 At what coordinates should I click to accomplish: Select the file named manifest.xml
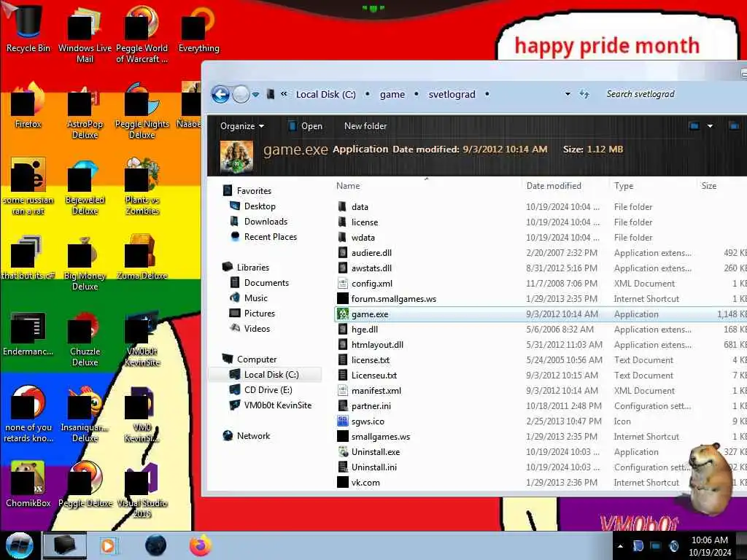click(376, 391)
